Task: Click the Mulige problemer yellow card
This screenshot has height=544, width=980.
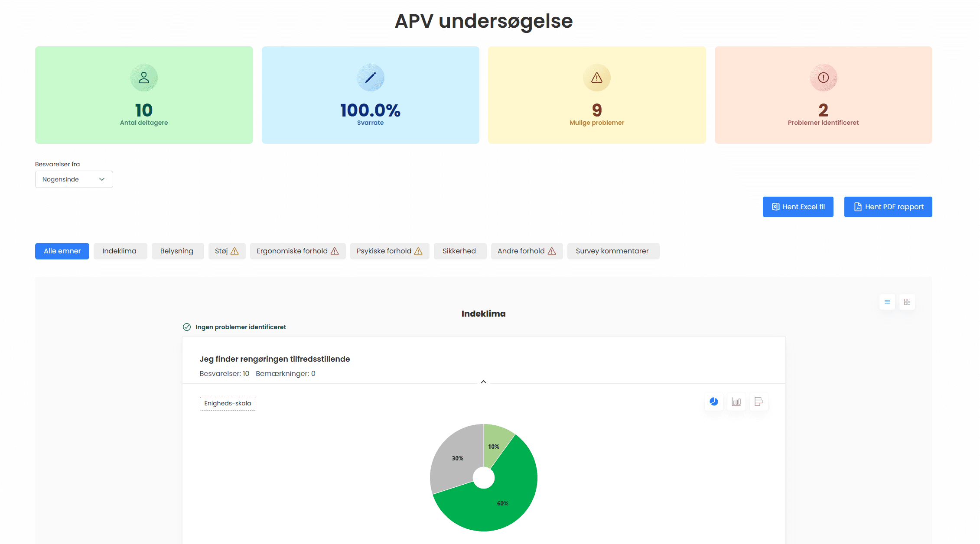Action: coord(597,95)
